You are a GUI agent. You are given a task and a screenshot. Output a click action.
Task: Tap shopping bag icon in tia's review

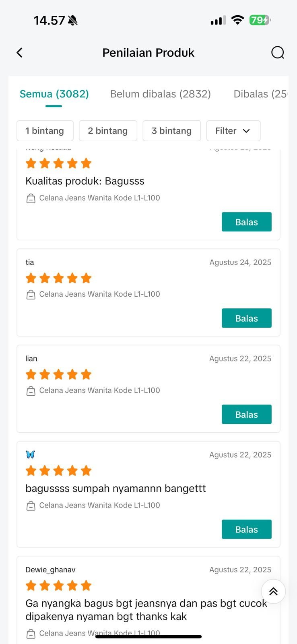31,295
